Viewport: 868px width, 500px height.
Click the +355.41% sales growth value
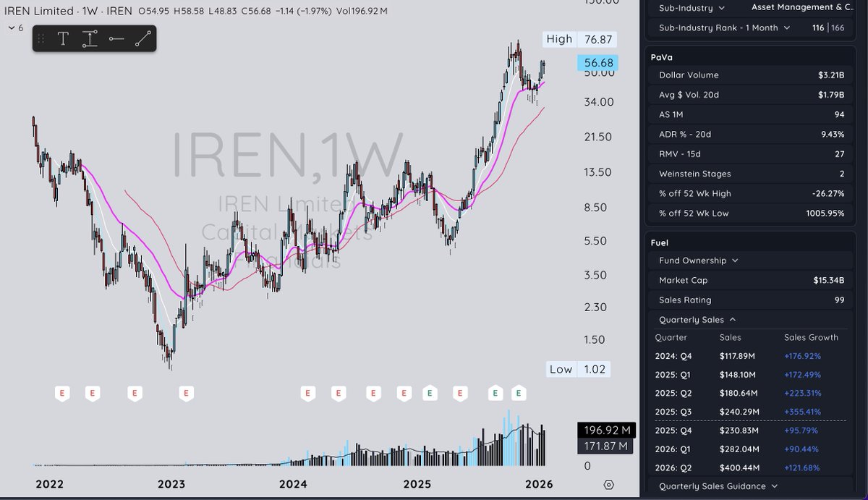point(802,412)
